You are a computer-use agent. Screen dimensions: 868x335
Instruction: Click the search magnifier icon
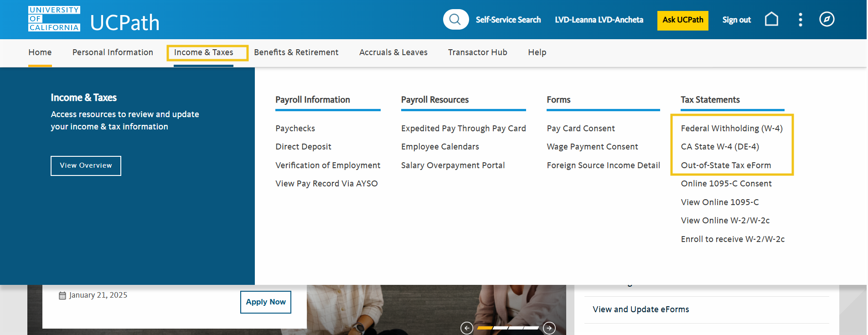455,20
